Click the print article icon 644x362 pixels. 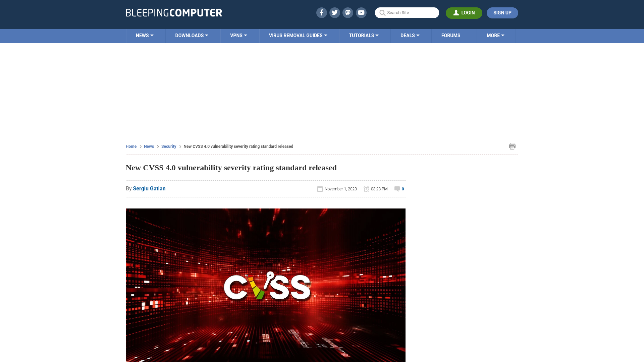pyautogui.click(x=512, y=146)
